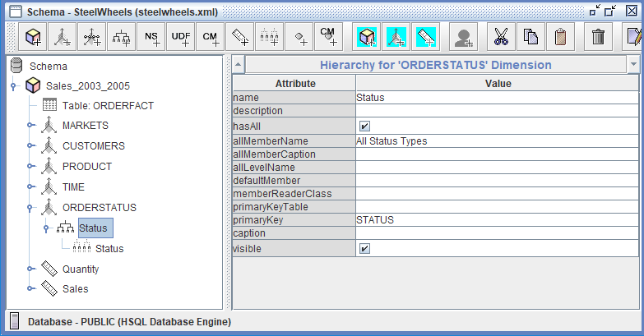Click the Edit Mode pencil icon

633,37
